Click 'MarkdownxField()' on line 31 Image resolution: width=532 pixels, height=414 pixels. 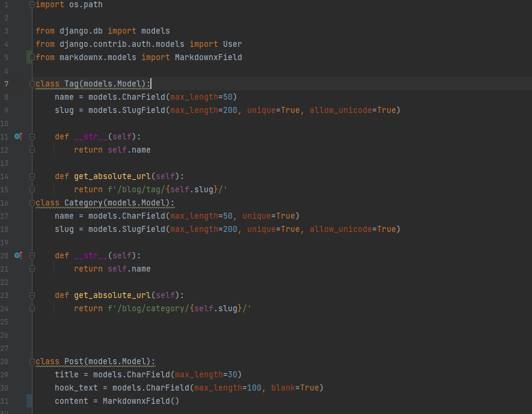point(141,401)
